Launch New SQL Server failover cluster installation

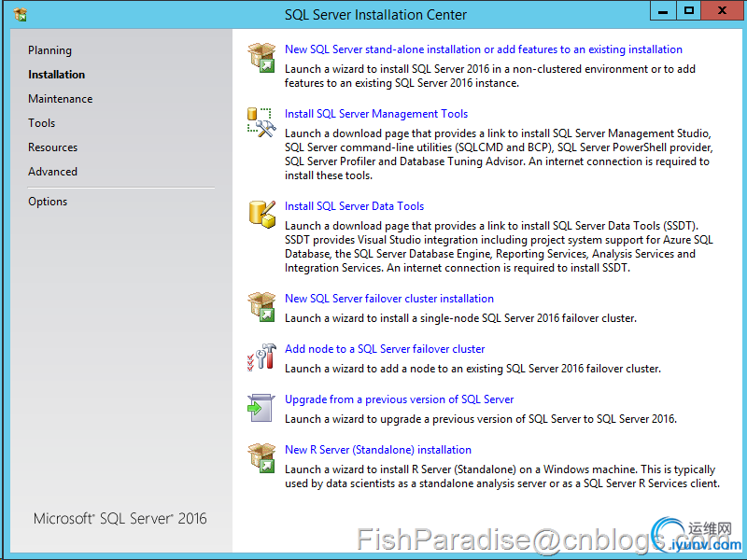tap(389, 299)
